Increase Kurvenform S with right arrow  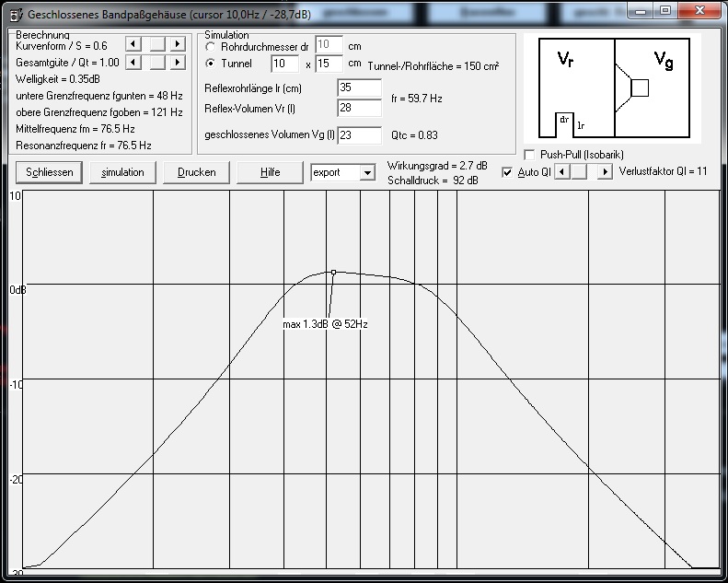[179, 44]
